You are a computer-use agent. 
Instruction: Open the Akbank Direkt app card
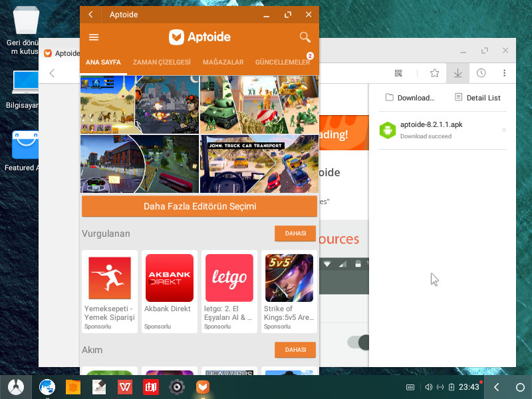point(170,291)
